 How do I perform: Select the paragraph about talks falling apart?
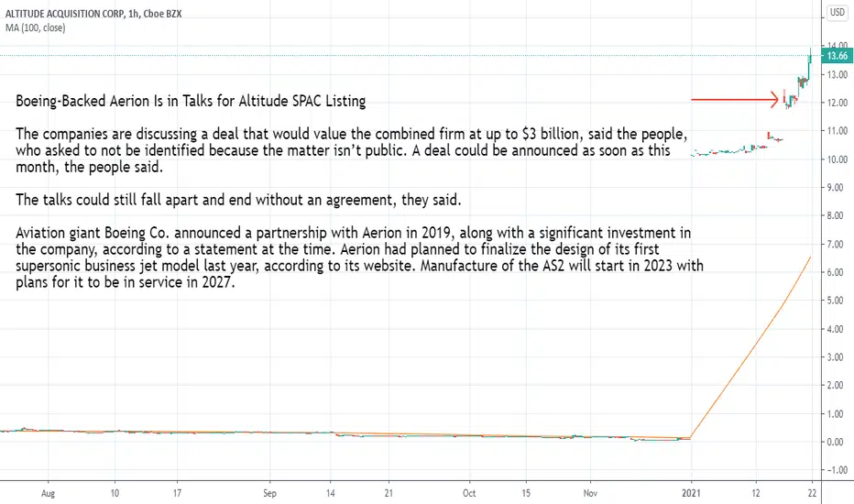238,200
